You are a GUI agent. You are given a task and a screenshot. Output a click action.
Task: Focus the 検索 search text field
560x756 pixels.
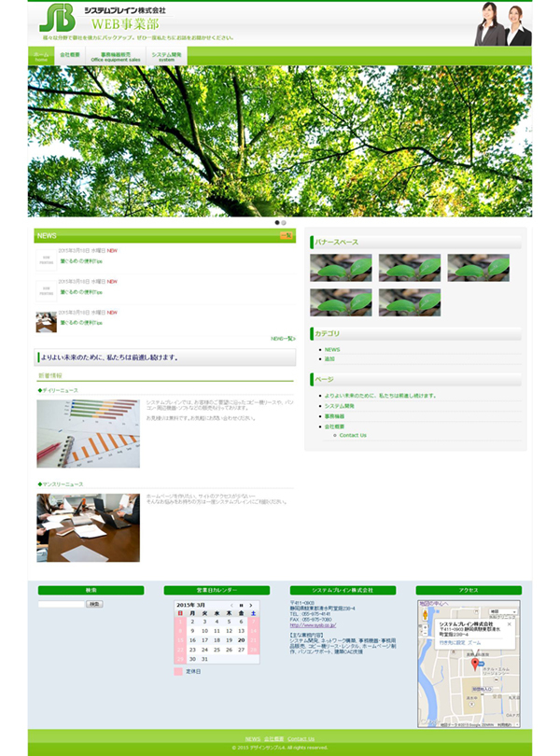62,604
